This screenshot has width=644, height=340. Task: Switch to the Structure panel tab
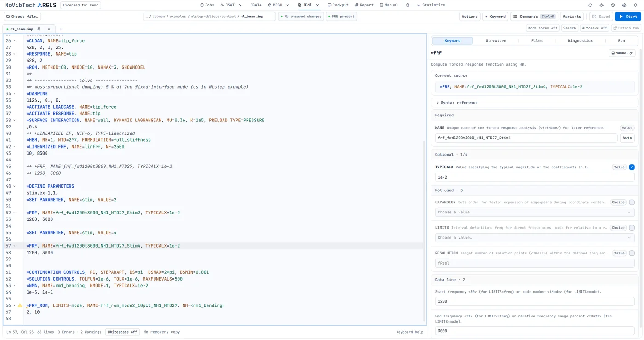point(496,41)
